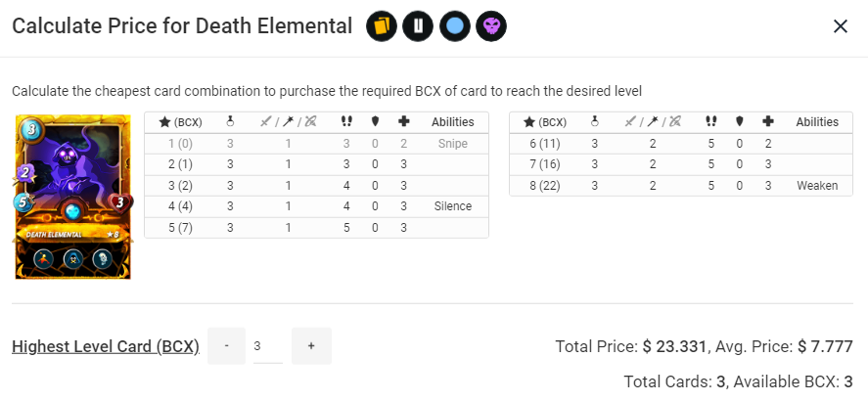Increase BCX with the plus button
Viewport: 868px width, 402px height.
[311, 346]
